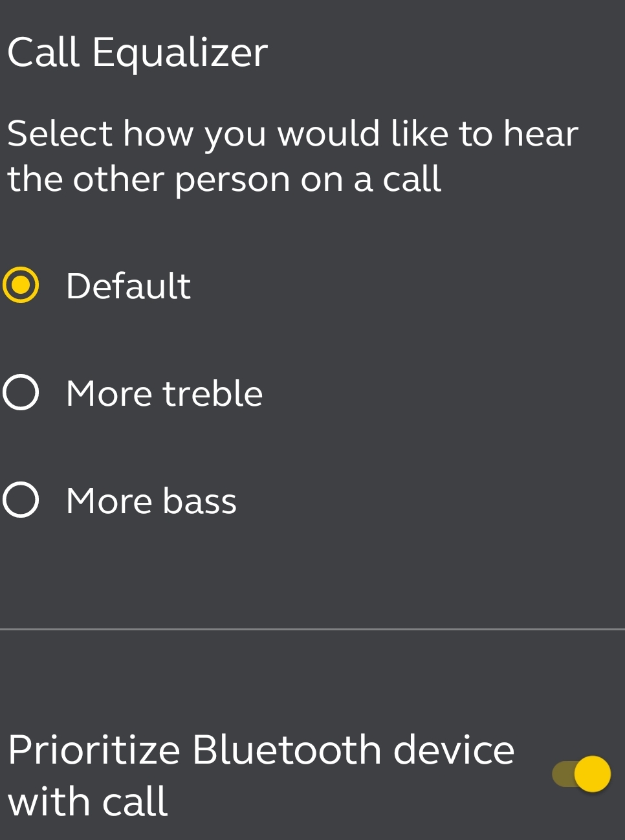Select the More bass radio button
Viewport: 625px width, 840px height.
click(21, 500)
